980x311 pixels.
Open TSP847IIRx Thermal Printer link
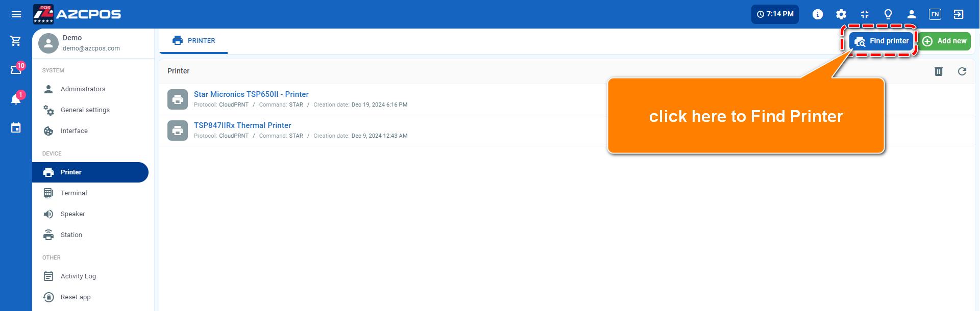click(x=242, y=125)
